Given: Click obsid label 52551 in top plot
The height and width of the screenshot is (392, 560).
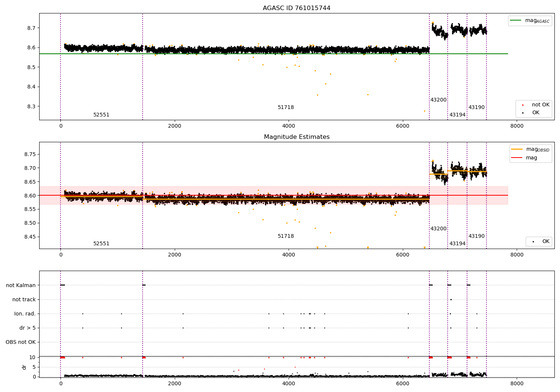Looking at the screenshot, I should 102,115.
